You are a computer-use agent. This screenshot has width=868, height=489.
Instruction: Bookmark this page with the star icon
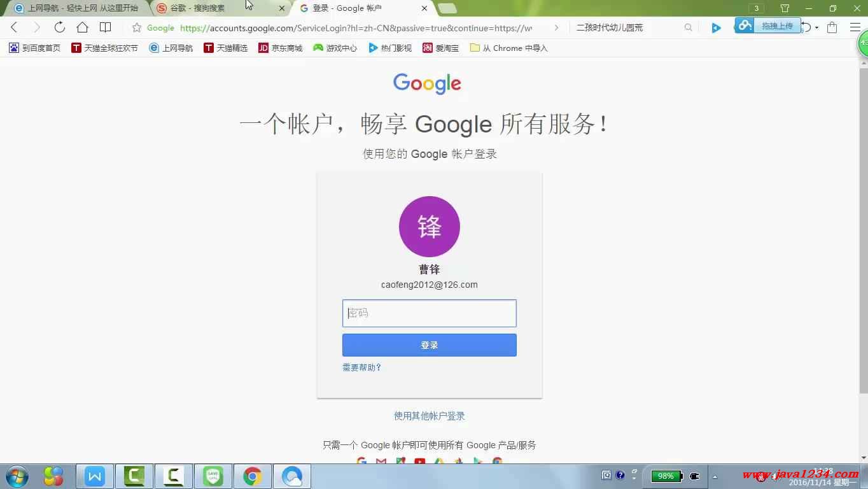pos(136,27)
